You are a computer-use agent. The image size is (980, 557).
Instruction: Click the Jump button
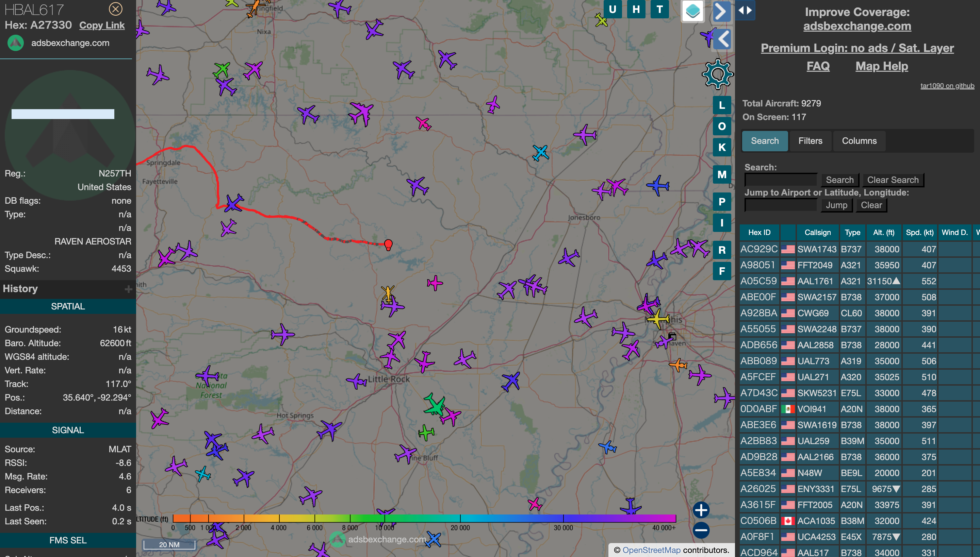(x=836, y=205)
